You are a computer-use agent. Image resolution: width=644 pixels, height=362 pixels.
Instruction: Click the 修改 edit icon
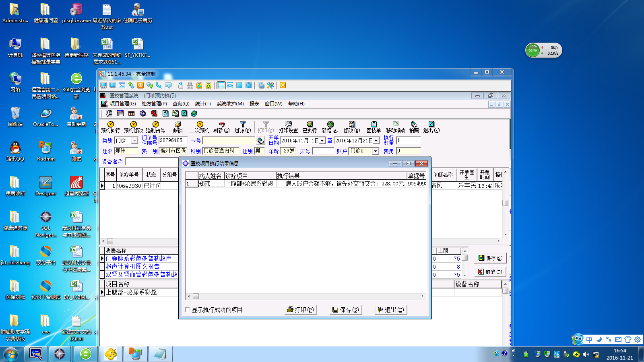pos(352,127)
